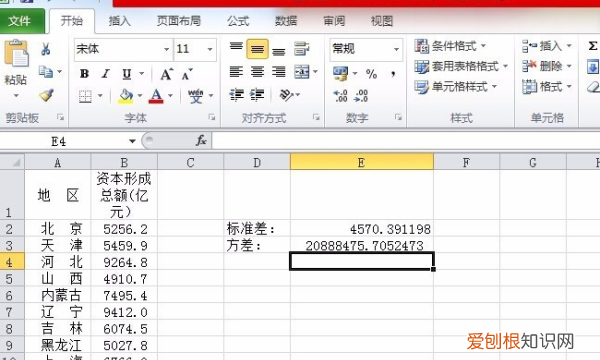Image resolution: width=600 pixels, height=360 pixels.
Task: Click the 删除 cells button
Action: 547,67
